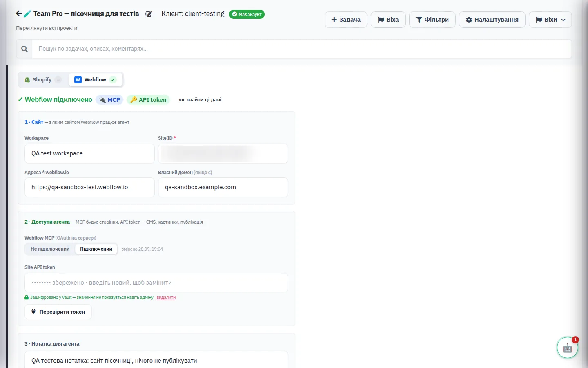Click the API token status badge
The image size is (588, 368).
148,100
